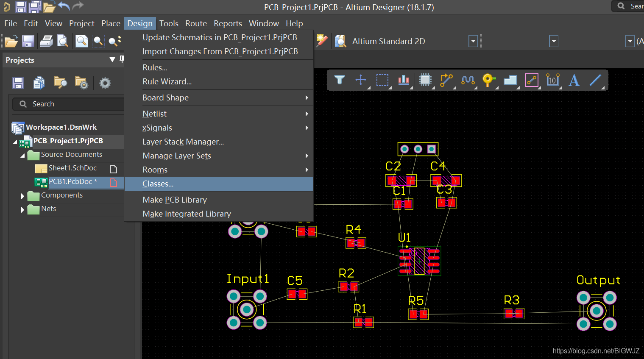The image size is (644, 359).
Task: Open Manage Layer Sets submenu
Action: tap(219, 156)
